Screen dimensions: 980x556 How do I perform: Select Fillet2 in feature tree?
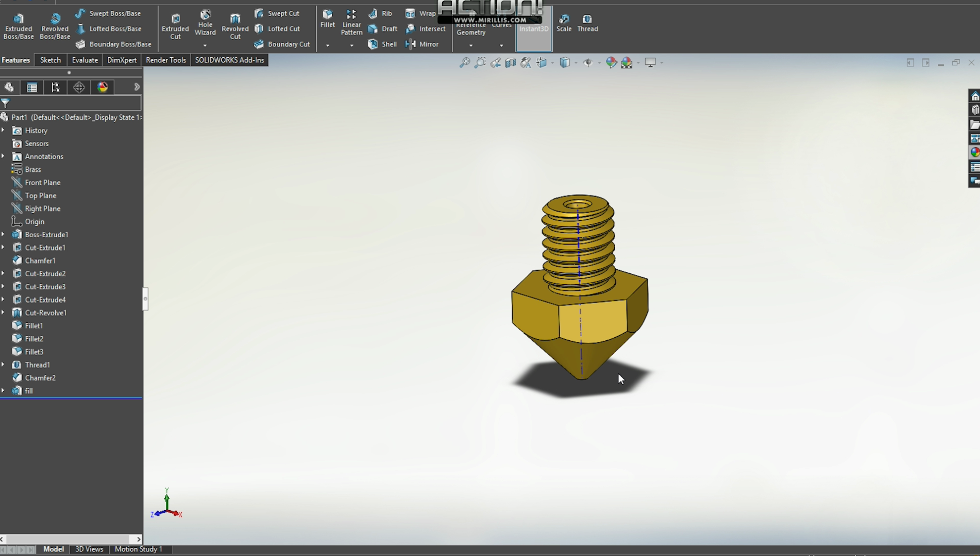tap(34, 339)
